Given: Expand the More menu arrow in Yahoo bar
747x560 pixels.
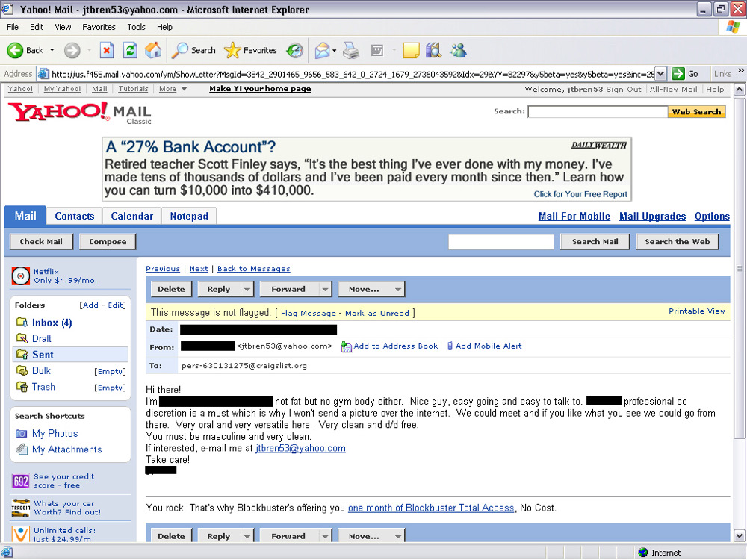Looking at the screenshot, I should [184, 89].
